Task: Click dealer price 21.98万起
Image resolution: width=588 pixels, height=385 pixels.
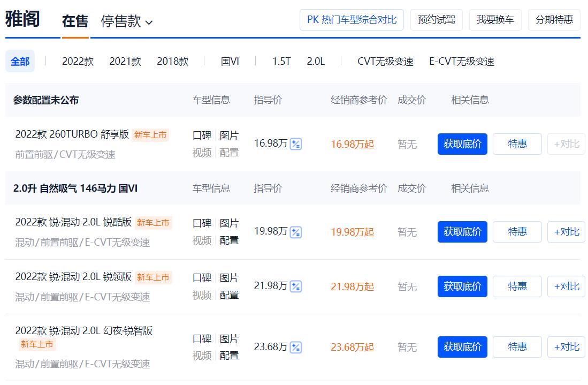Action: (352, 286)
